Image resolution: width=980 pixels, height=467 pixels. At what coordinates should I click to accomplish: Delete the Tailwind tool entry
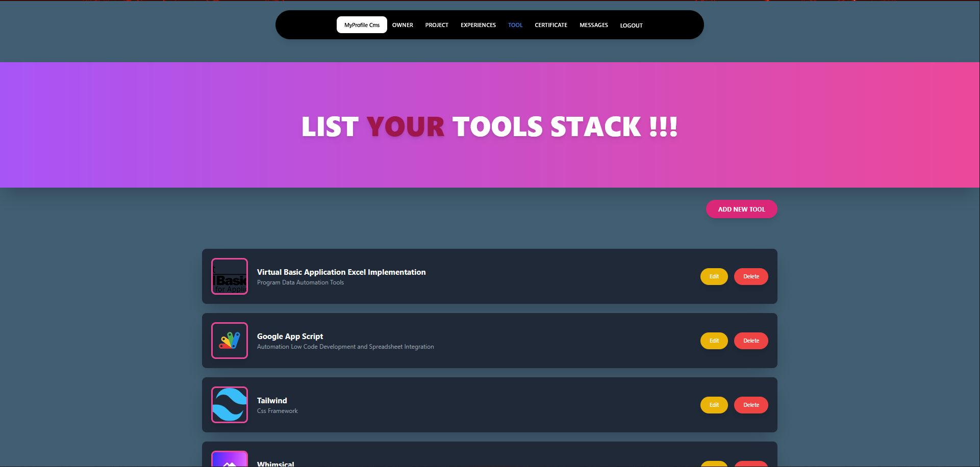click(751, 405)
